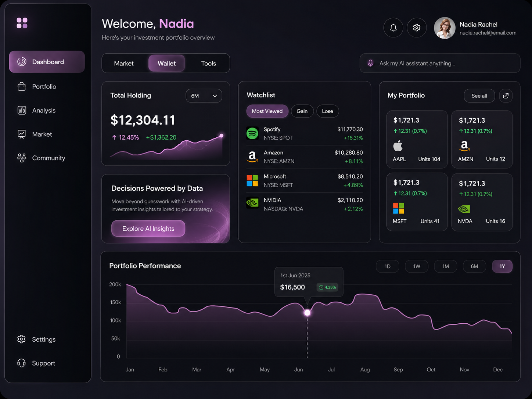Select Most Viewed watchlist filter
The image size is (532, 399).
[x=267, y=111]
